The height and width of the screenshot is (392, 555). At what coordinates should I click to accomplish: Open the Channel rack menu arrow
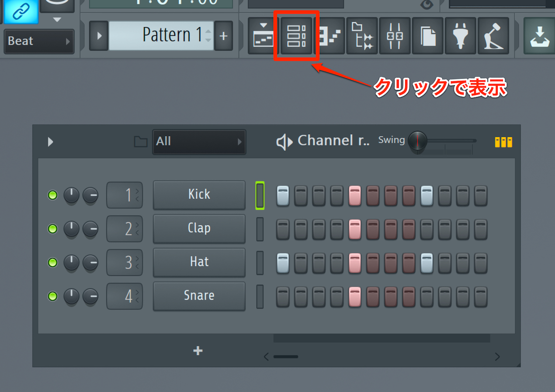(50, 142)
